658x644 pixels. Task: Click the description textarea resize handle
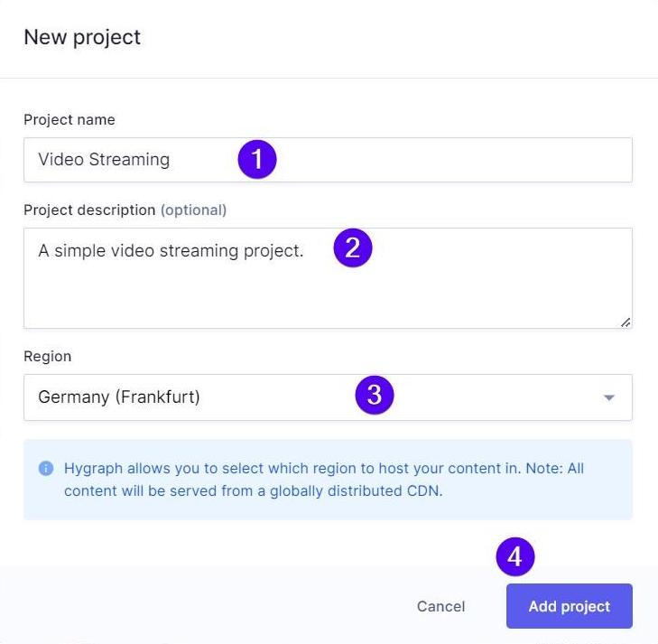click(626, 322)
